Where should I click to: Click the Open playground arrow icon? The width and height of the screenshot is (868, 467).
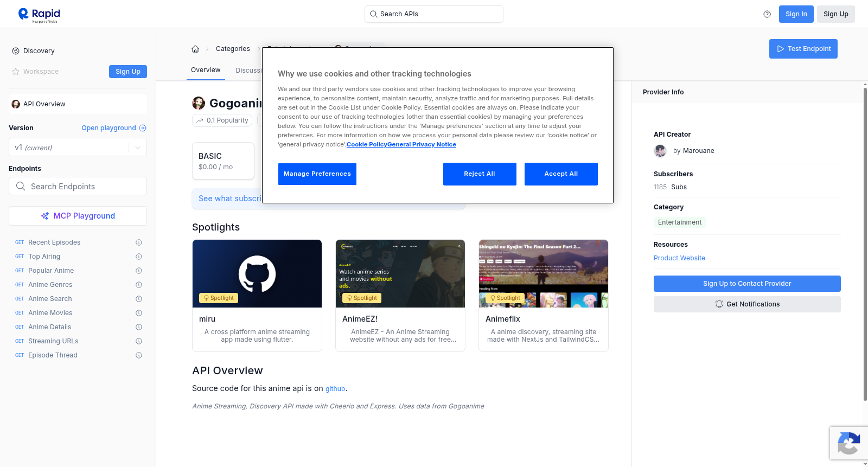(x=143, y=128)
